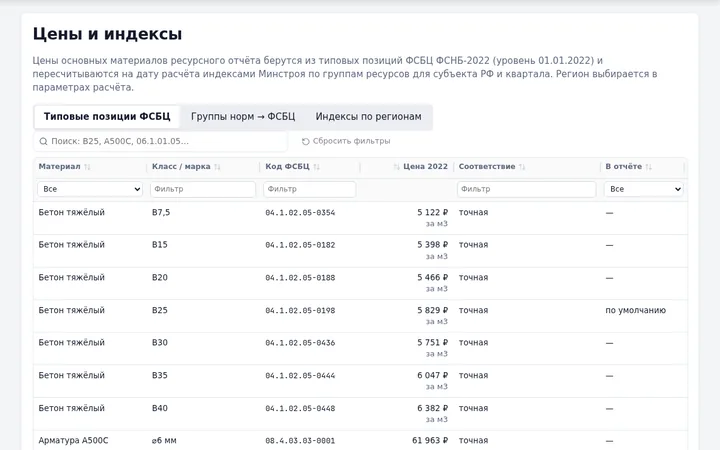Click the Материал column header
Viewport: 720px width, 450px height.
point(59,167)
